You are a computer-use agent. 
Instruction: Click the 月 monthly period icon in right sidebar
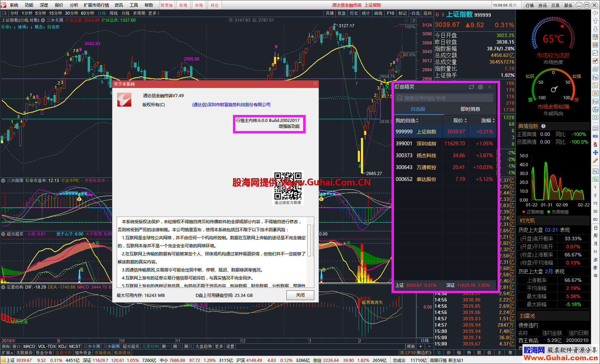pyautogui.click(x=595, y=244)
